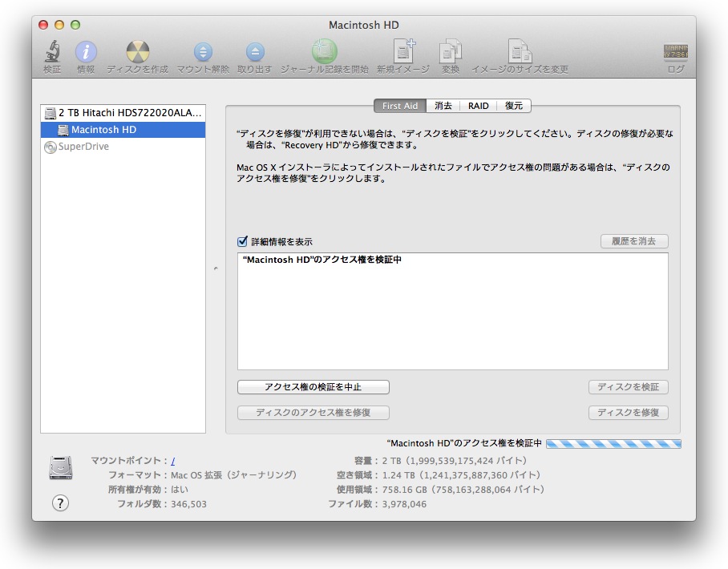Click the 新規イメージ toolbar icon
The image size is (728, 569).
point(403,53)
